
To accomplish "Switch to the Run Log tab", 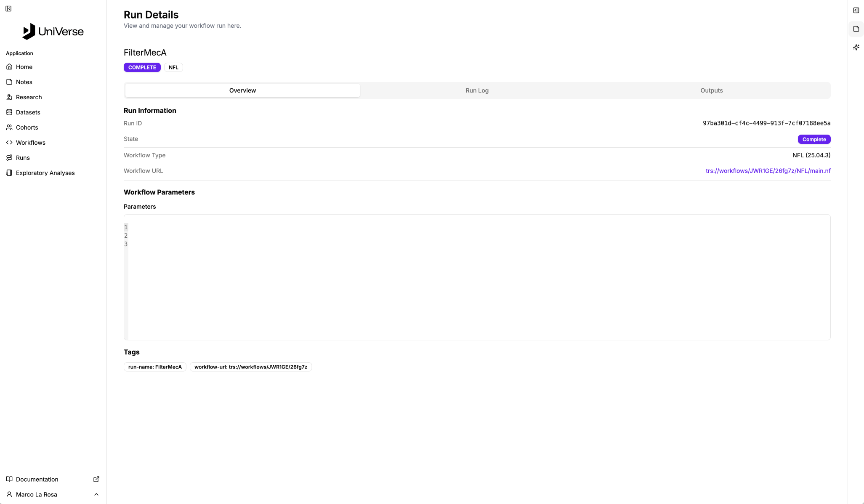I will pyautogui.click(x=477, y=90).
